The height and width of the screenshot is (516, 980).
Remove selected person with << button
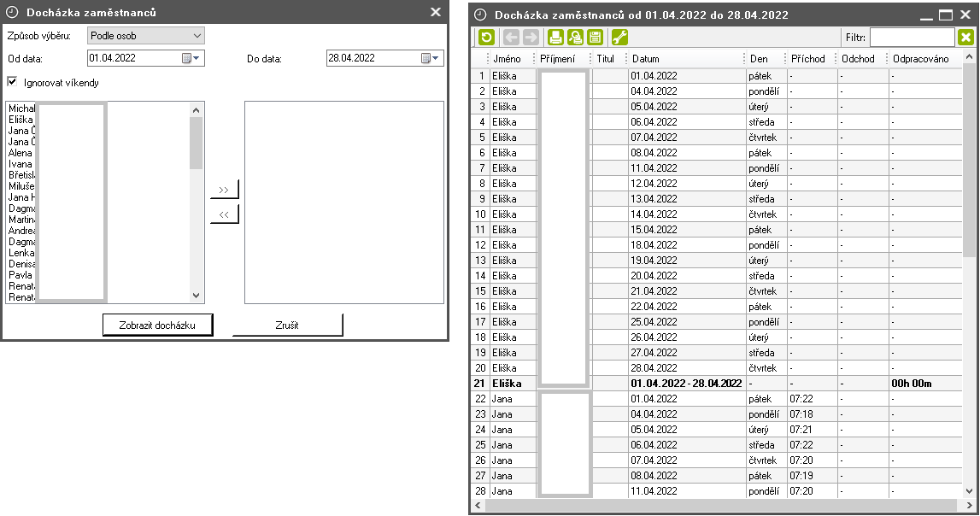click(x=225, y=214)
